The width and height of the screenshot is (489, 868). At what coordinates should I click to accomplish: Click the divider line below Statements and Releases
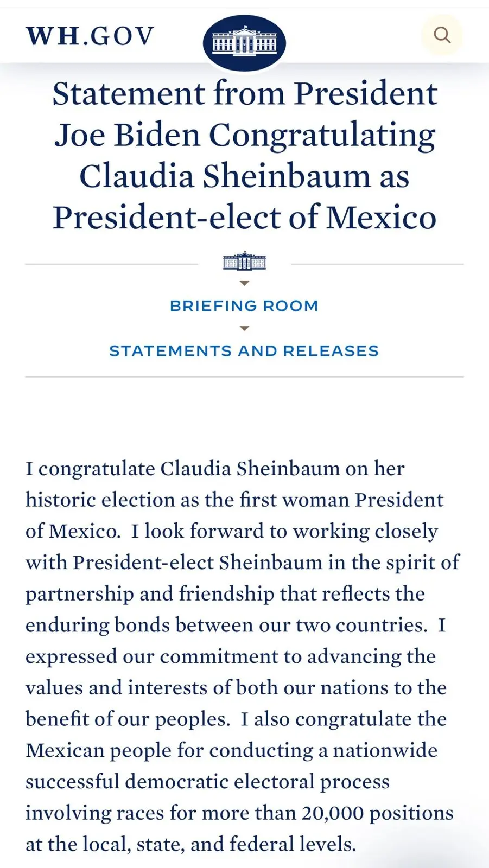pyautogui.click(x=244, y=376)
